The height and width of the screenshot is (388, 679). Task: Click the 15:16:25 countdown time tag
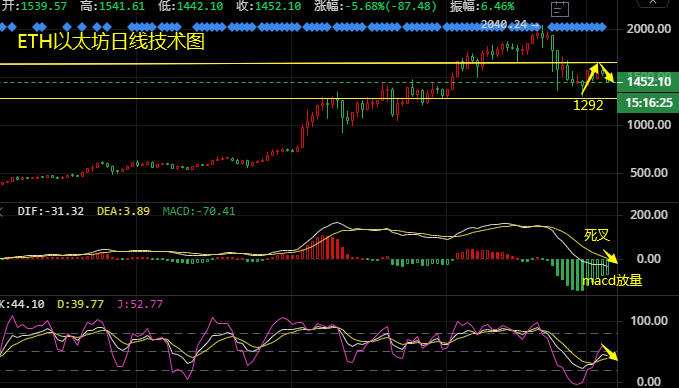point(648,103)
